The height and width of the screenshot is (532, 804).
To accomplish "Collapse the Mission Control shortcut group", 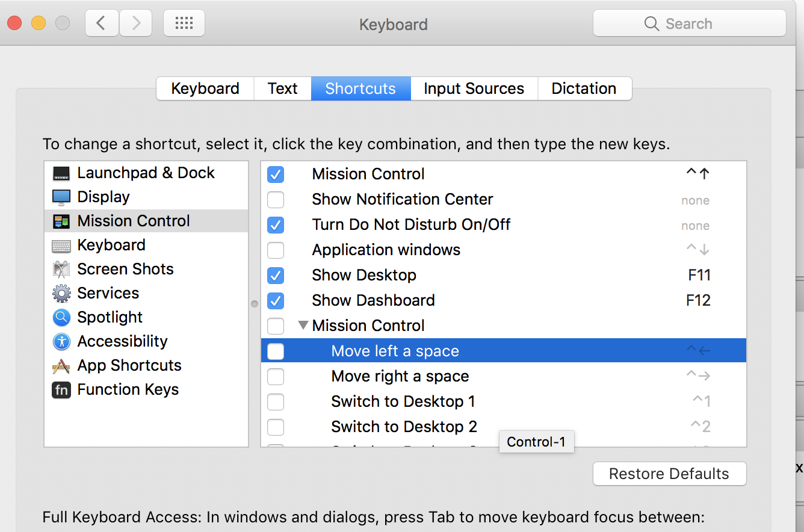I will [x=304, y=325].
